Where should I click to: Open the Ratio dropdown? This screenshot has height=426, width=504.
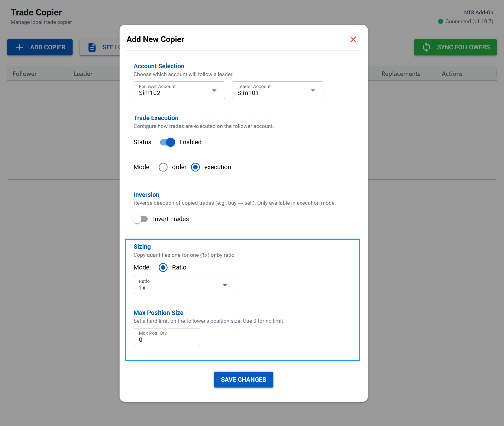point(185,285)
